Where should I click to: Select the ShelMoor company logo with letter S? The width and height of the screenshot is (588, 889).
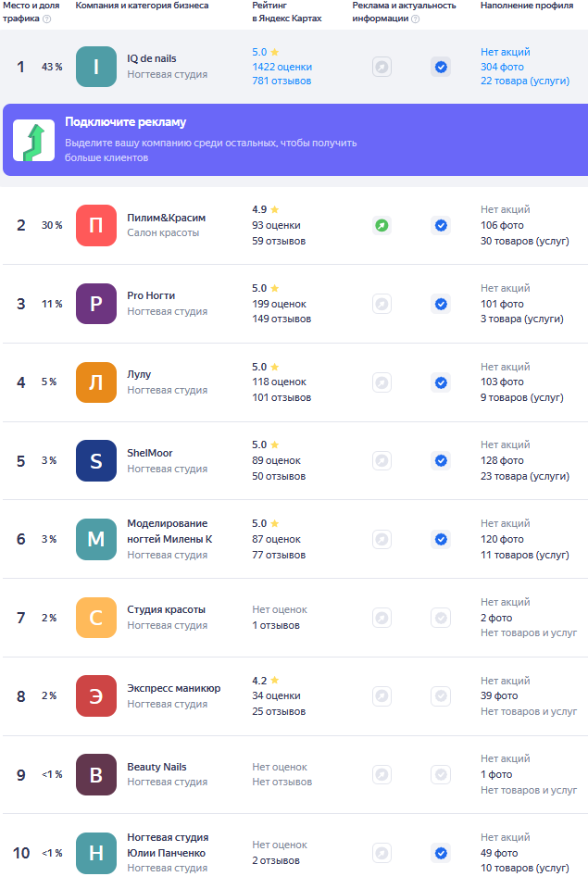(x=96, y=460)
